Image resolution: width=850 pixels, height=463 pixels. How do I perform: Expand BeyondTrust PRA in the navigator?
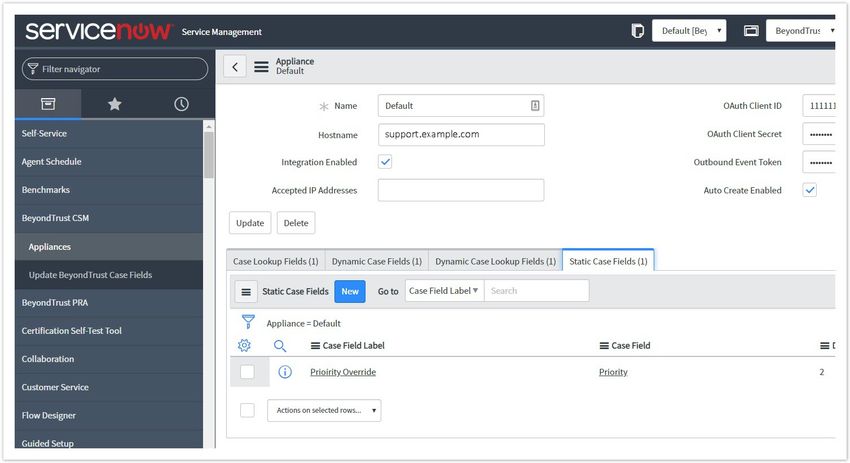(x=108, y=303)
